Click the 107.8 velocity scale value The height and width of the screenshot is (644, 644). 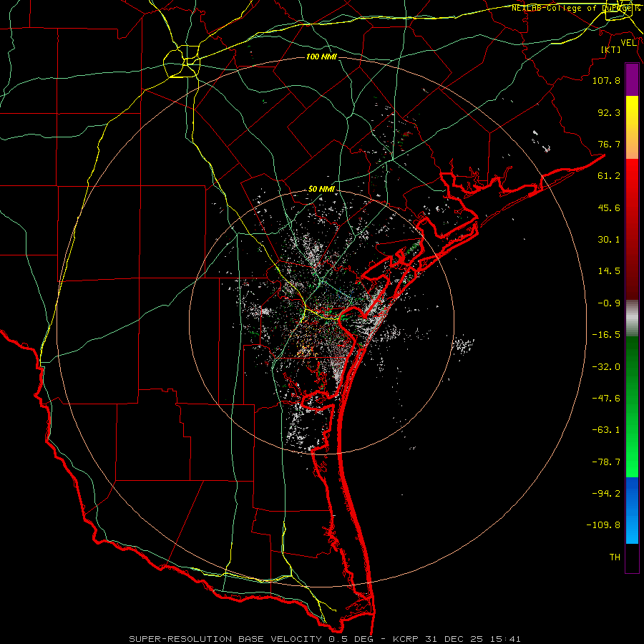coord(606,80)
